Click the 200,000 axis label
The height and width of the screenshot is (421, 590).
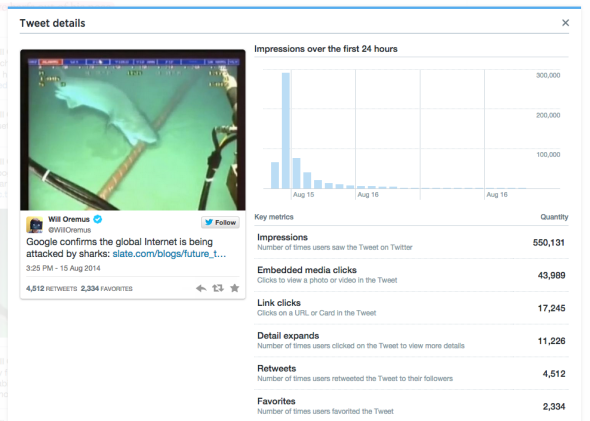pyautogui.click(x=548, y=115)
